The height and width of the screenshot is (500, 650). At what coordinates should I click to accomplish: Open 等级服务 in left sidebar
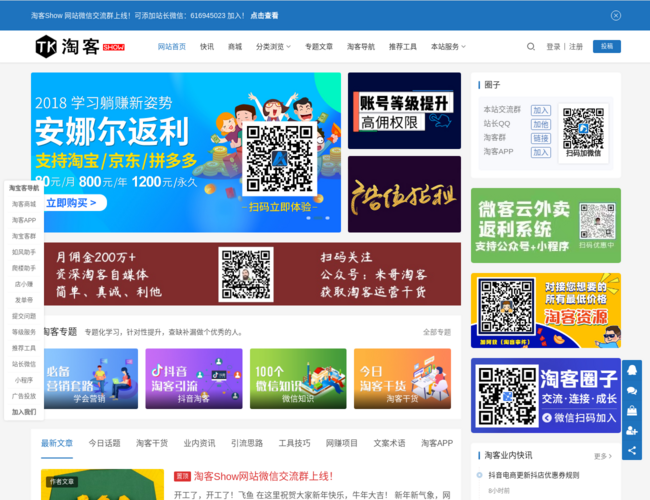click(x=24, y=332)
